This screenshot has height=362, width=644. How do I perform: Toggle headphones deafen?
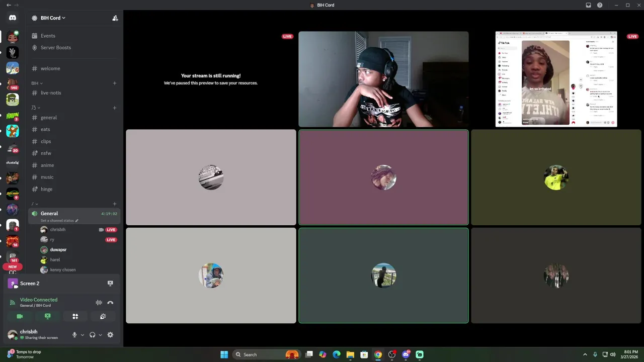coord(92,335)
